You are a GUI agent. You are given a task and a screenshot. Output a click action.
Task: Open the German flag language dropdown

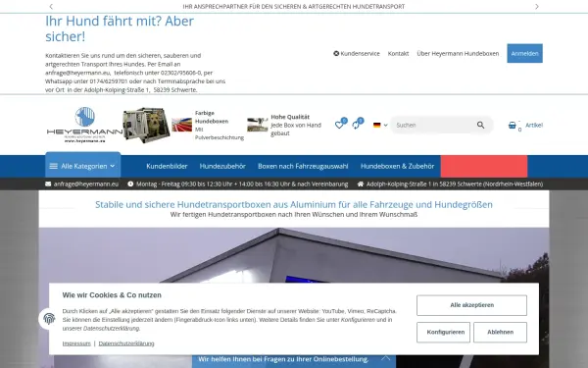pyautogui.click(x=380, y=125)
